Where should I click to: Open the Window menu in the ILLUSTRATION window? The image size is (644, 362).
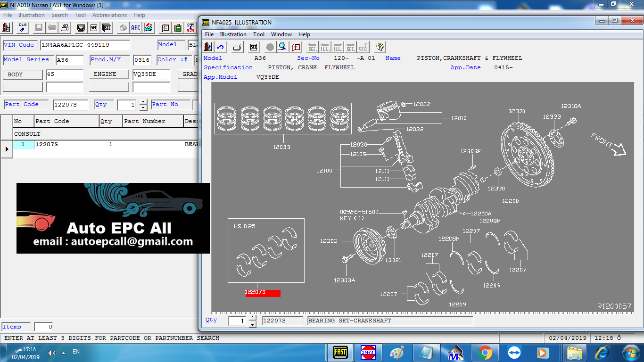[281, 34]
